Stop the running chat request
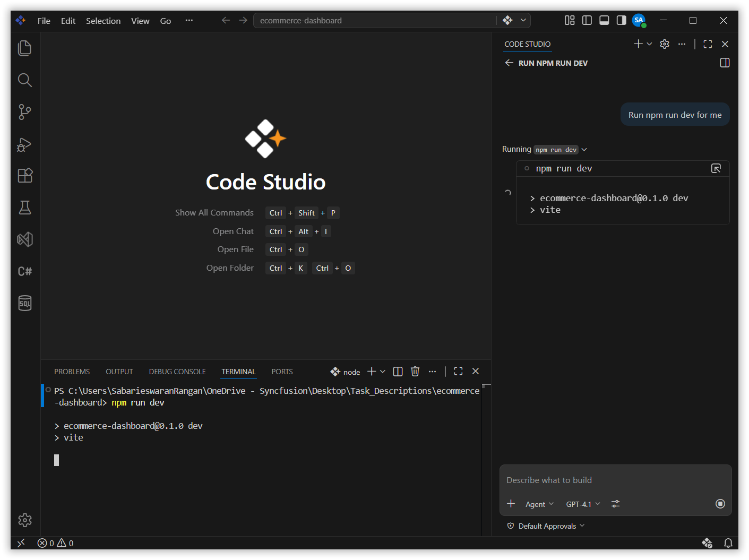This screenshot has width=749, height=560. point(720,504)
